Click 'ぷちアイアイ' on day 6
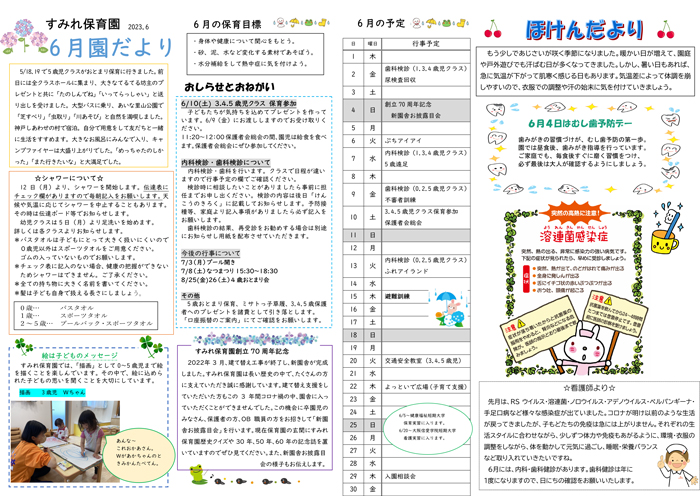This screenshot has width=700, height=496. 403,141
